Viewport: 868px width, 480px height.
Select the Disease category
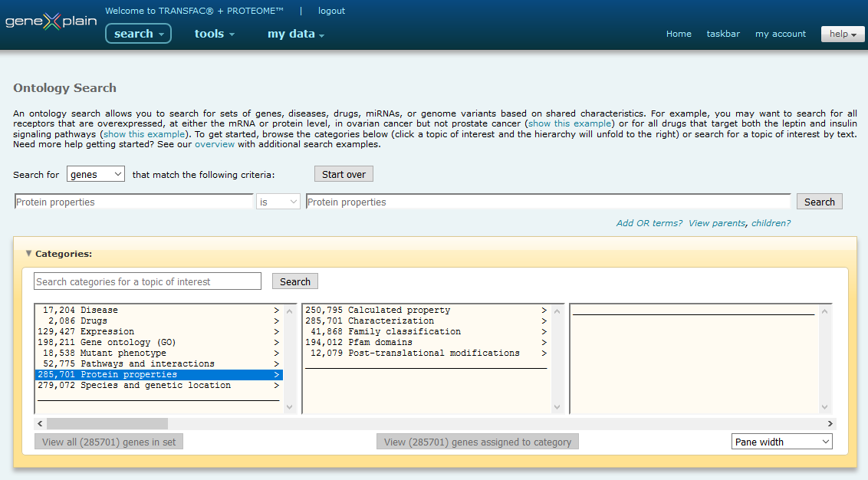click(x=159, y=310)
